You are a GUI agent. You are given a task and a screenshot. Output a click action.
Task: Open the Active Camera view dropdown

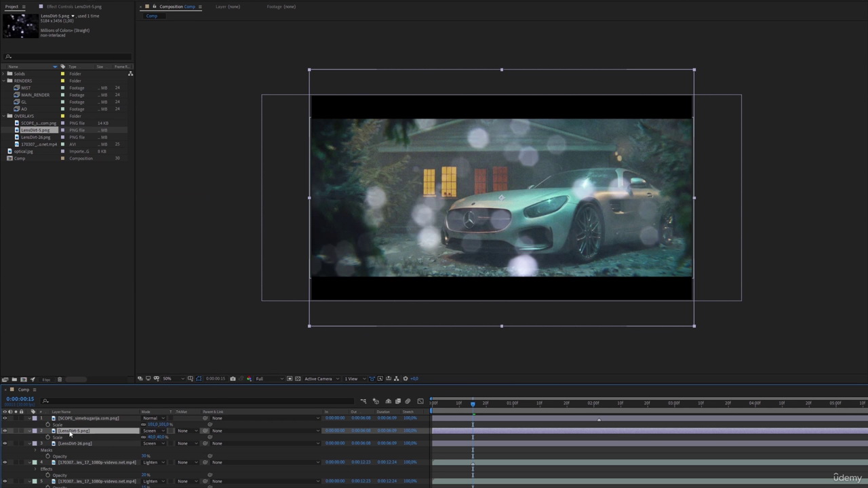pyautogui.click(x=321, y=379)
